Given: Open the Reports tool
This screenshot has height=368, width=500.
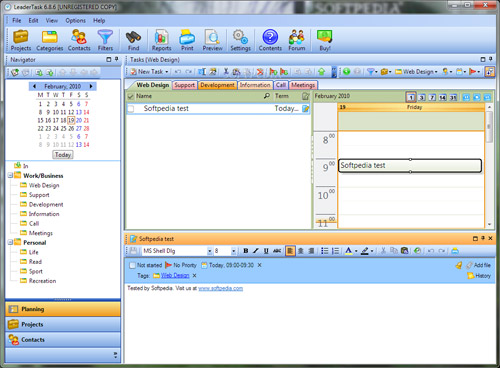Looking at the screenshot, I should (x=161, y=40).
